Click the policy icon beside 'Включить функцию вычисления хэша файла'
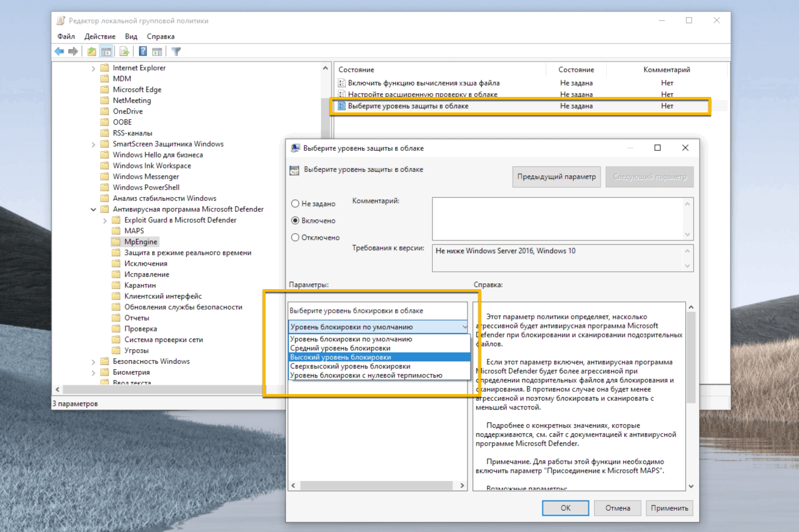Viewport: 799px width, 532px height. pos(342,83)
